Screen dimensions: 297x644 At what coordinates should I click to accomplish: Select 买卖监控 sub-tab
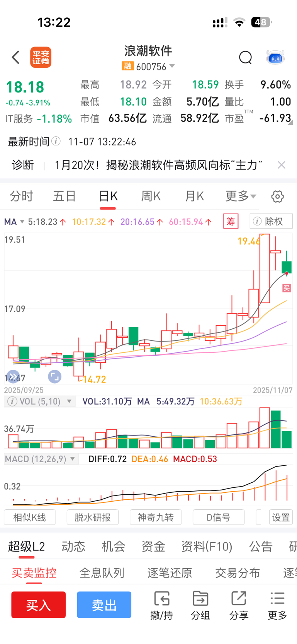(x=34, y=572)
